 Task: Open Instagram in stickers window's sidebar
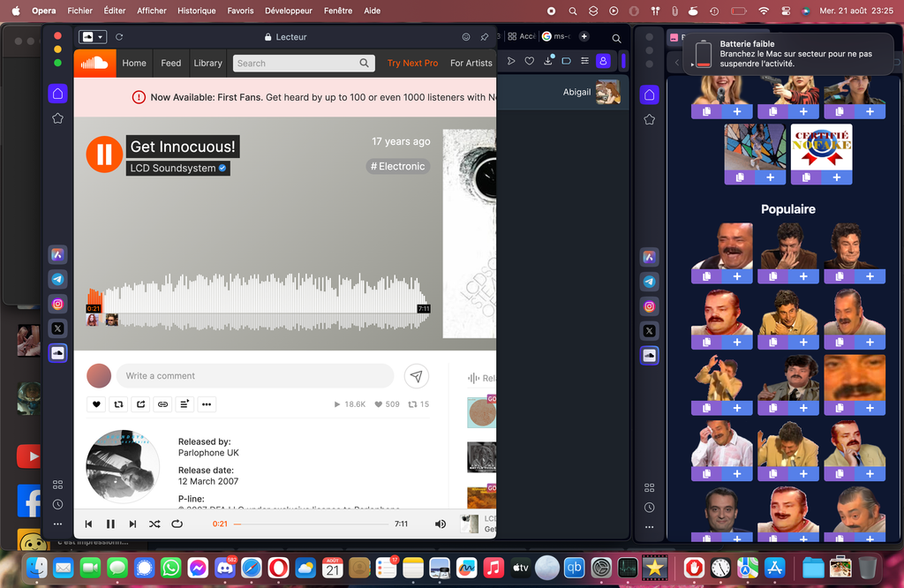649,306
